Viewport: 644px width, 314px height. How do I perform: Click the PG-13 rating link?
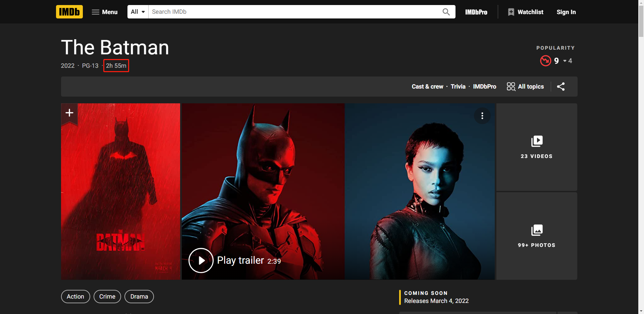click(x=90, y=66)
